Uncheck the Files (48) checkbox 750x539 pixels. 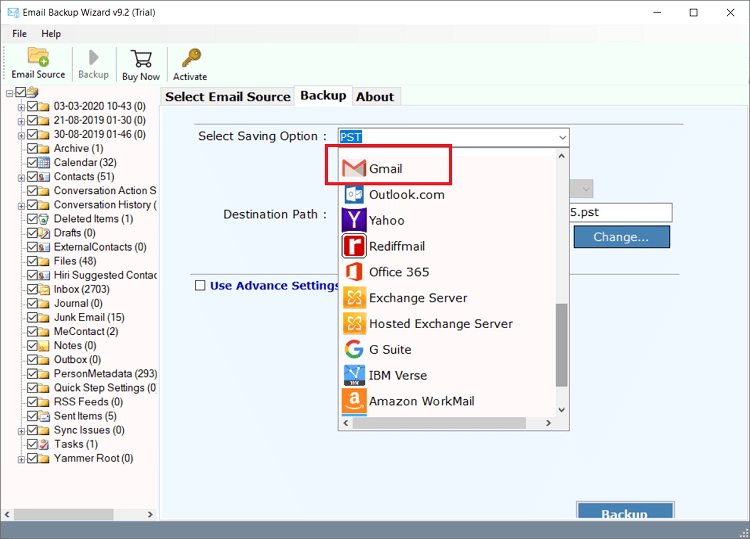click(32, 261)
